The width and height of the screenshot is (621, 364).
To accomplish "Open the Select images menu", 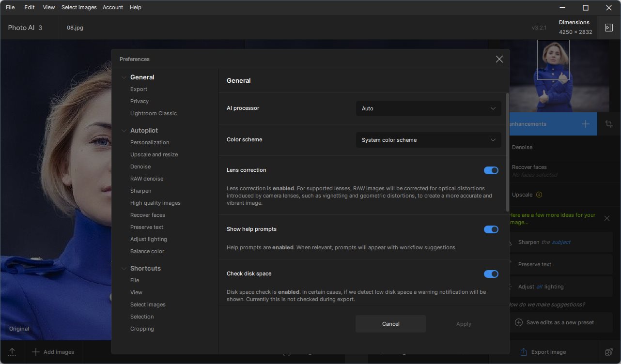I will click(79, 7).
